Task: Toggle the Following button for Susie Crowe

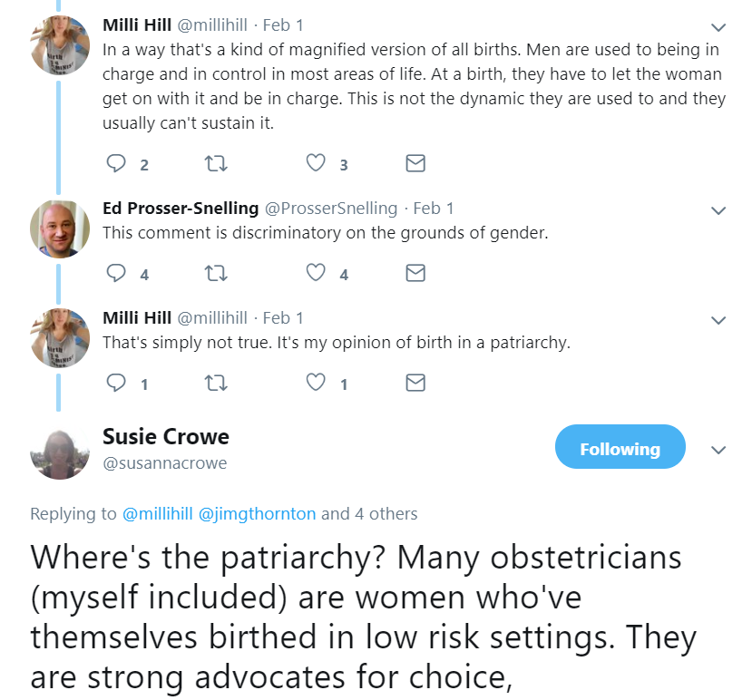Action: tap(620, 448)
